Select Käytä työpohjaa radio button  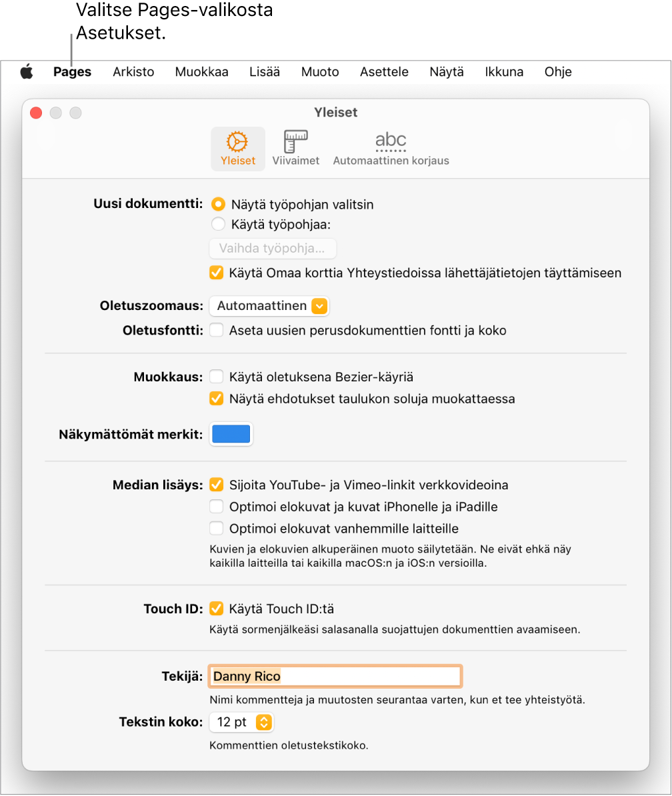218,224
